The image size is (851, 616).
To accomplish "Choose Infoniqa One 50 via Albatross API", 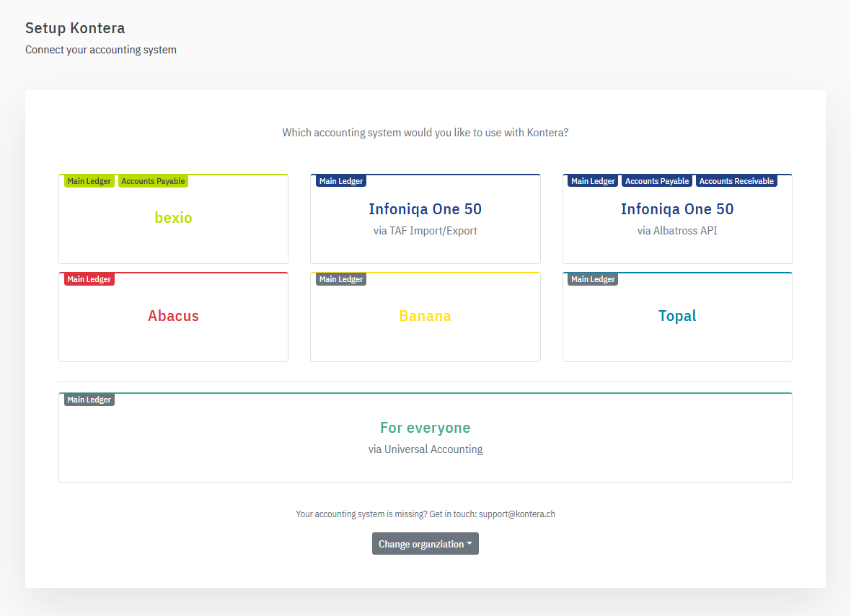I will pos(676,218).
